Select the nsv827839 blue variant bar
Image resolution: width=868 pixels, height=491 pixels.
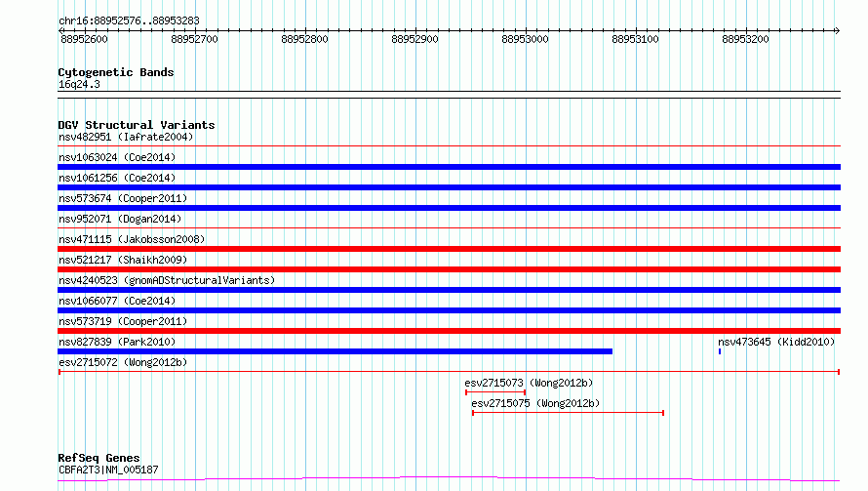335,351
